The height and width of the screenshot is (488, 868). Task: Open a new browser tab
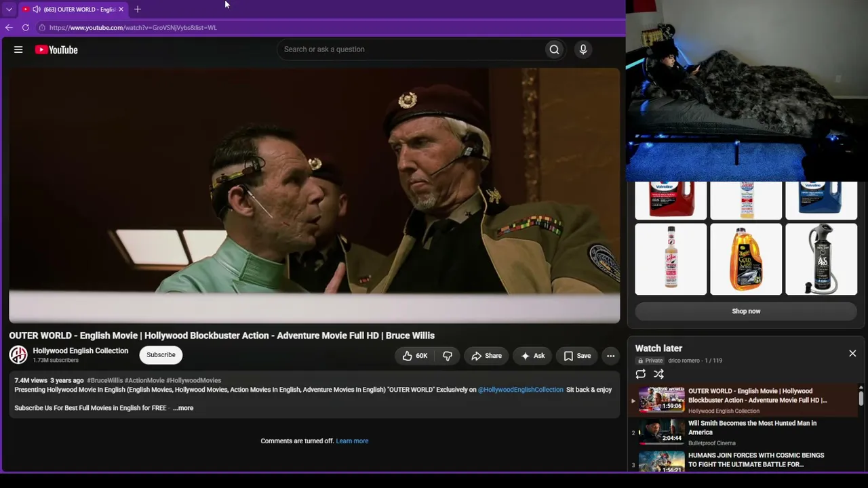[138, 9]
